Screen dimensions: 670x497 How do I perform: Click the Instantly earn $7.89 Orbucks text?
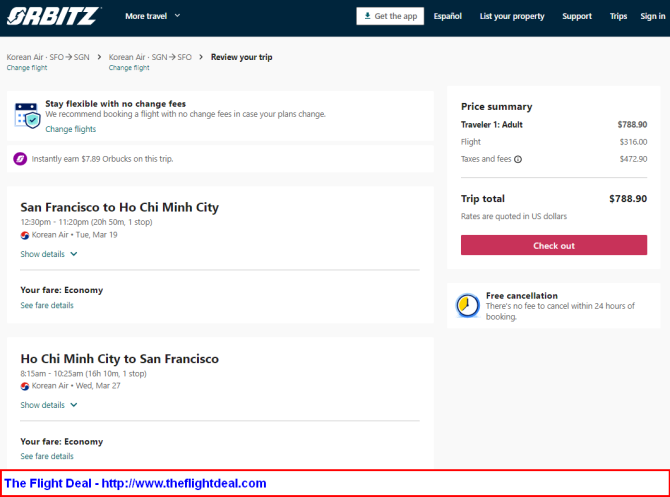(102, 159)
